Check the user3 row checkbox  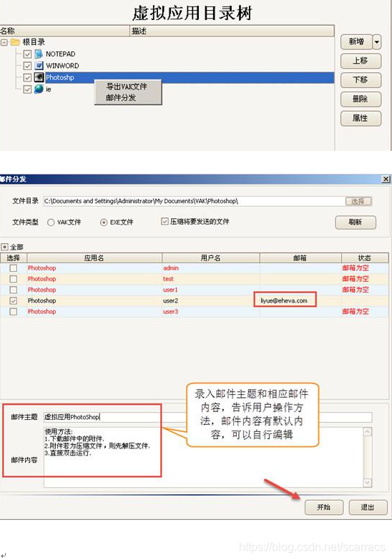[x=13, y=312]
